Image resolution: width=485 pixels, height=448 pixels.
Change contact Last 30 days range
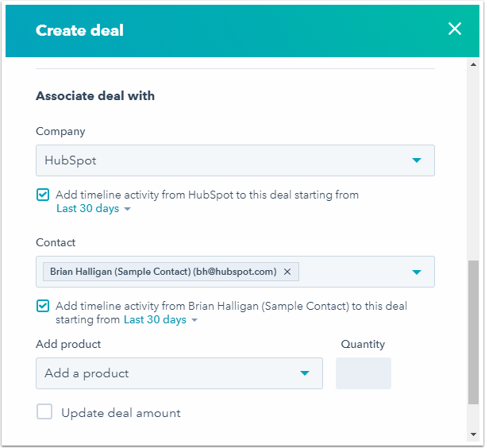tap(160, 320)
